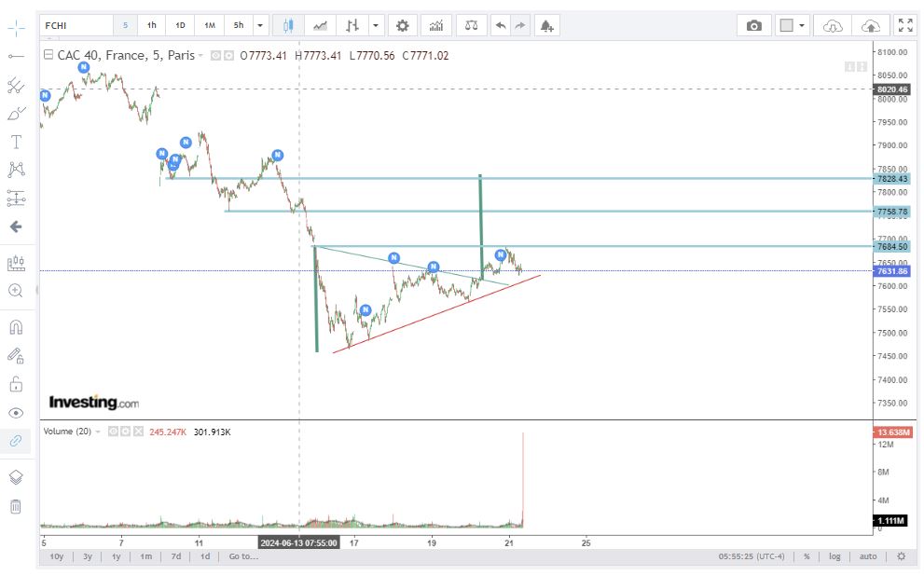Hide the Volume (20) indicator
Image resolution: width=924 pixels, height=576 pixels.
point(113,432)
